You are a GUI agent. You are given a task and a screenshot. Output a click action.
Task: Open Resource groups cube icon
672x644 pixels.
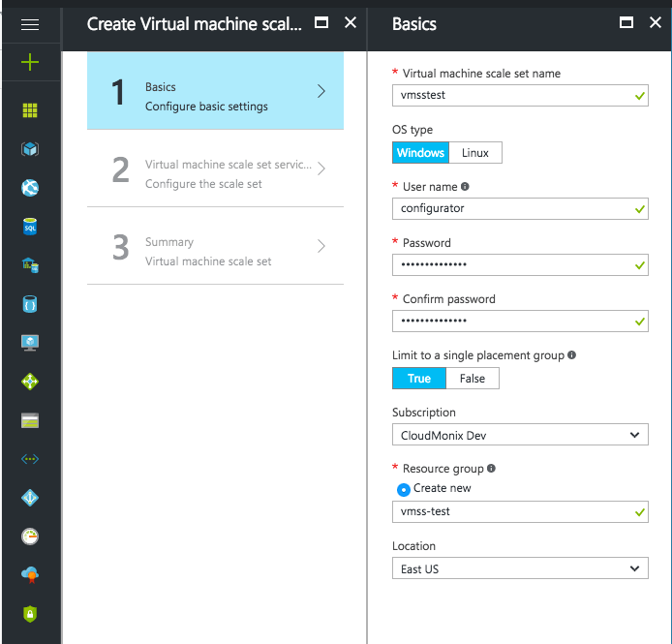point(30,149)
